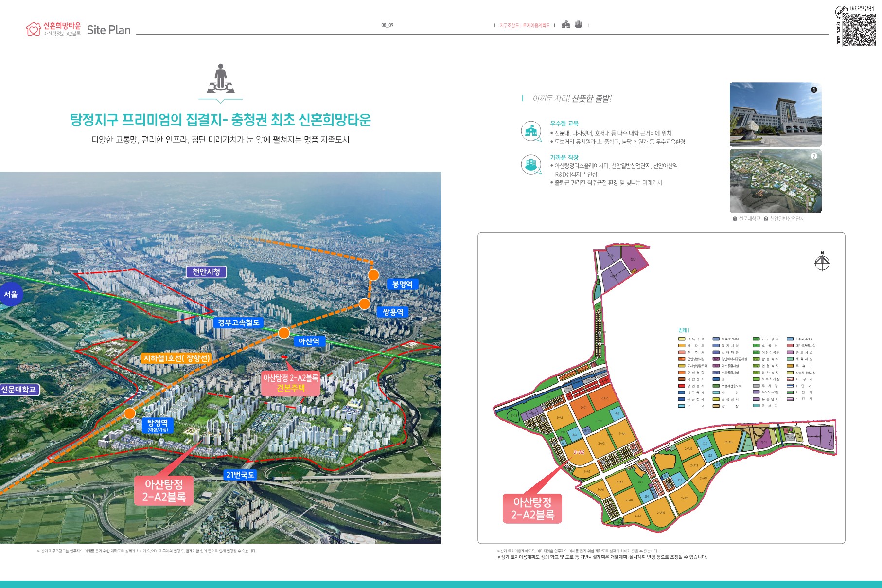Click the www.lh.or.kr text by the QR code

838,32
